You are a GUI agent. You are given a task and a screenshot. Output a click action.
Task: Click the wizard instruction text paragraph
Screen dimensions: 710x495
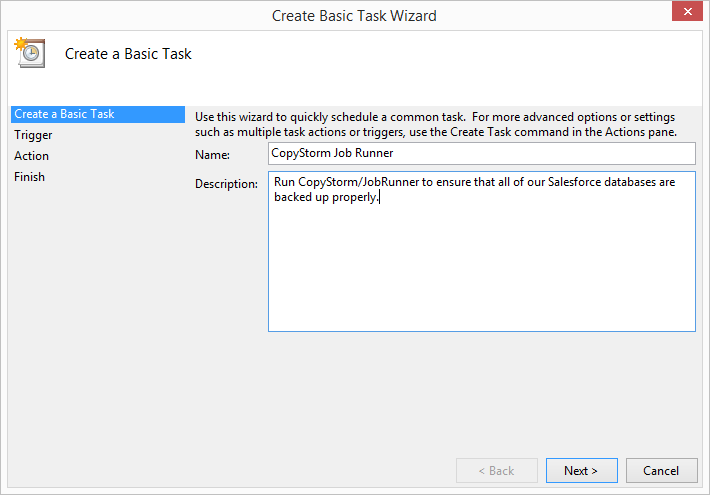coord(436,125)
